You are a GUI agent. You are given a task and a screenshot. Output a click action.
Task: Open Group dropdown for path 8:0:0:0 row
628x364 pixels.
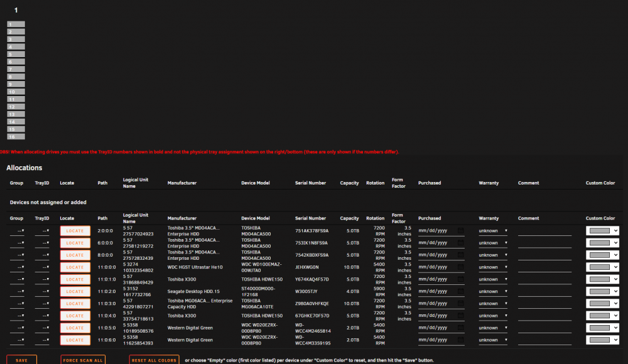(x=17, y=255)
